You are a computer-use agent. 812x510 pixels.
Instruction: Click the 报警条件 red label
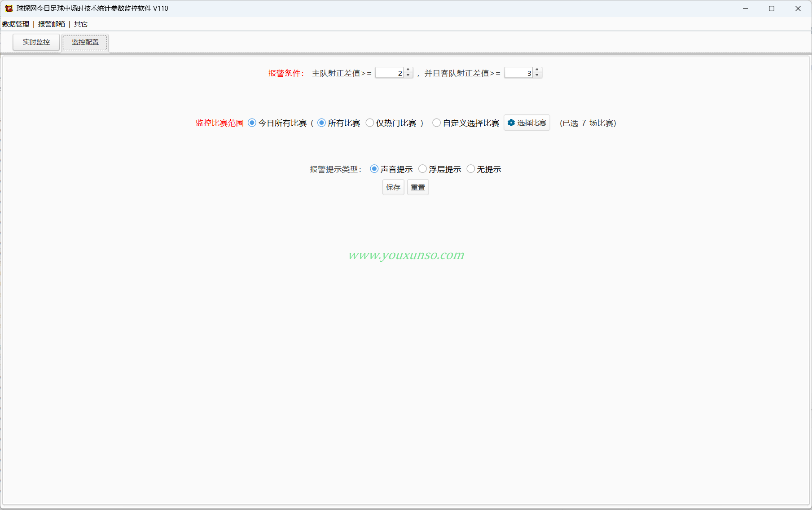286,73
